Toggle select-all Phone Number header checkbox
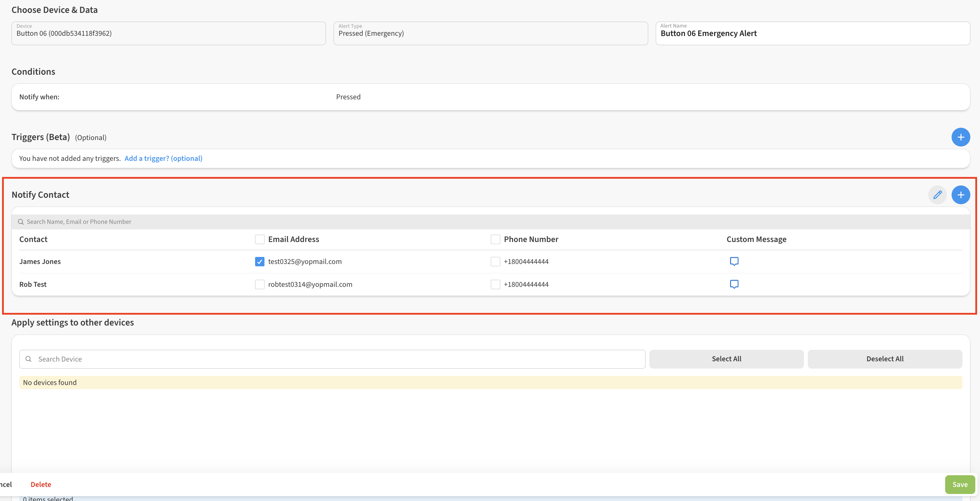 point(495,239)
